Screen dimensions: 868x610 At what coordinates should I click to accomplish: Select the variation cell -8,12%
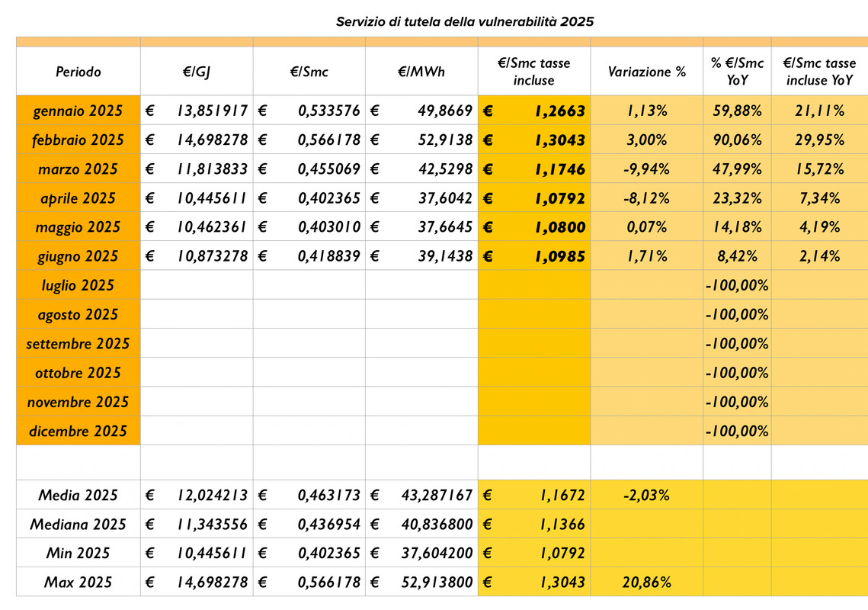[646, 197]
